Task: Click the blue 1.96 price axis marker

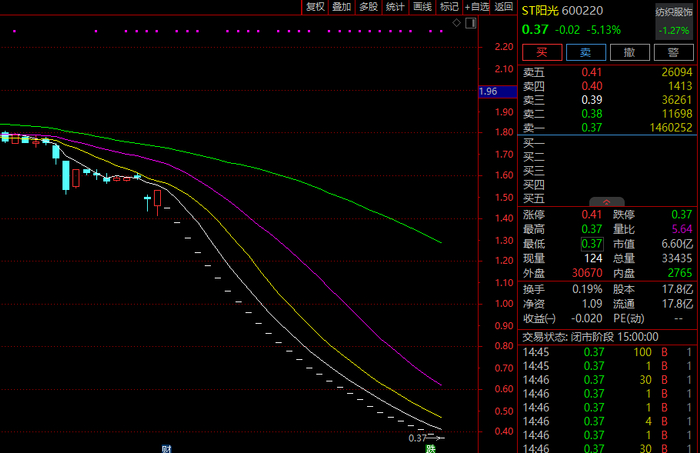Action: tap(497, 91)
